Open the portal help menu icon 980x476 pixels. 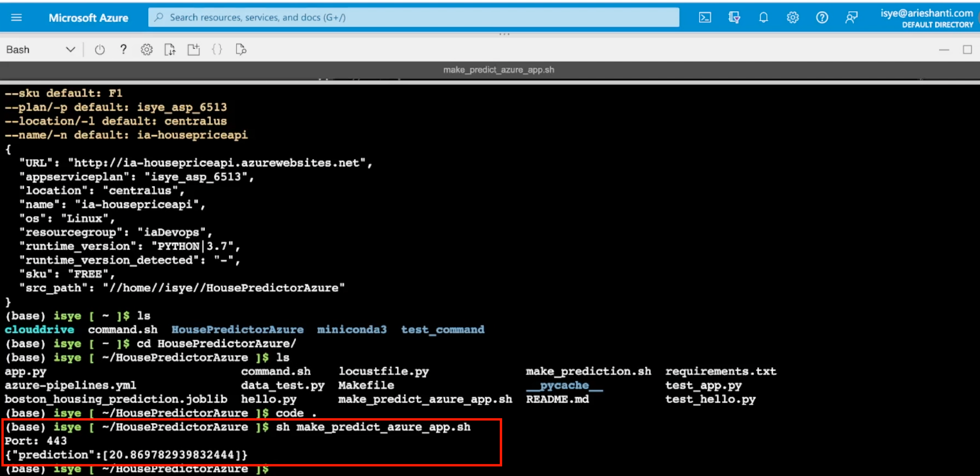[x=822, y=17]
